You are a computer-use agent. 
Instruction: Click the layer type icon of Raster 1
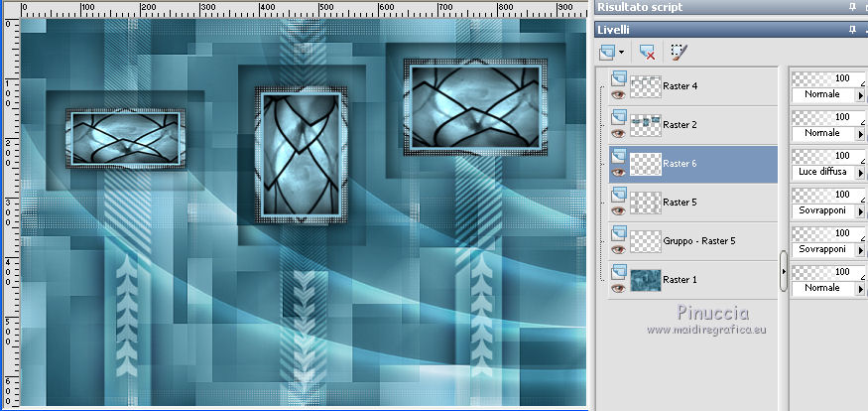(619, 272)
